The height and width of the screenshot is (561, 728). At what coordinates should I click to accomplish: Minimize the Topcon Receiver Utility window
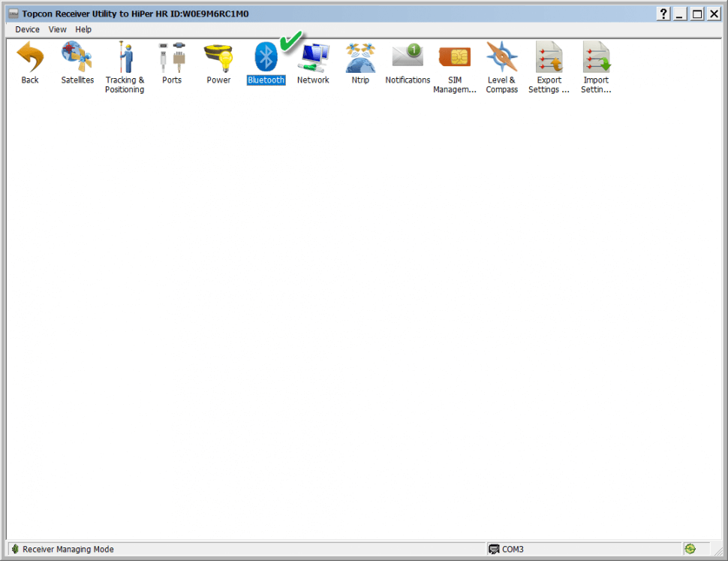click(x=680, y=14)
